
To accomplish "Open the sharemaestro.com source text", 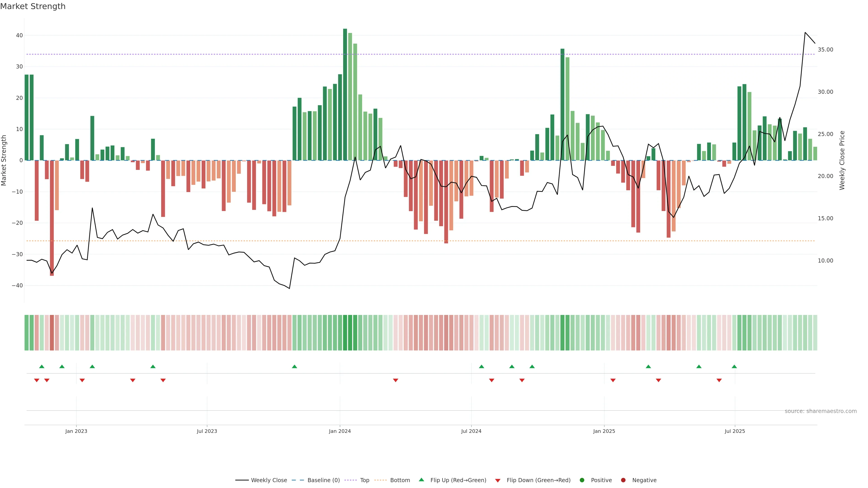I will click(821, 411).
